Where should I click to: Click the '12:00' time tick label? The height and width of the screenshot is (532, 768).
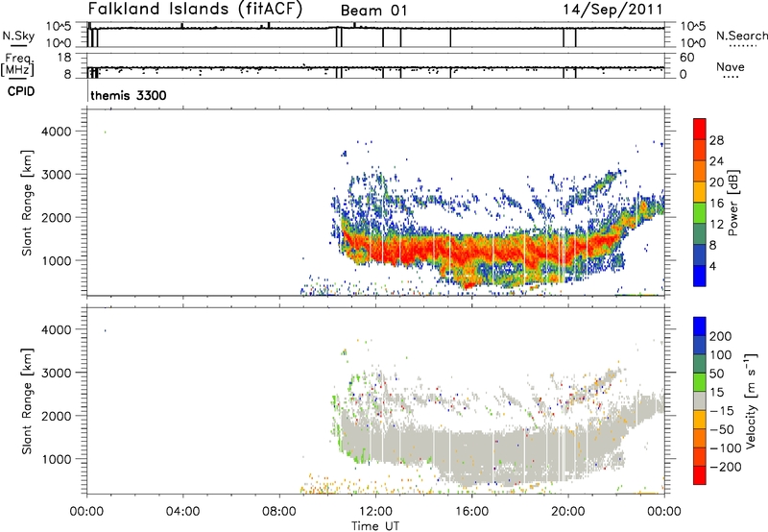(375, 512)
